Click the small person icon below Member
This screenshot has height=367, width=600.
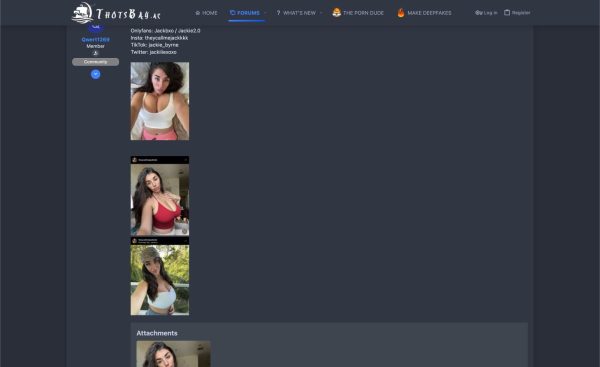coord(95,53)
